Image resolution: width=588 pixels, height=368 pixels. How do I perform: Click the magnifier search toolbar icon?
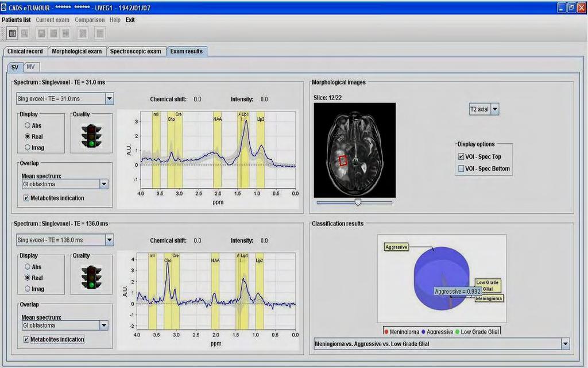[24, 34]
